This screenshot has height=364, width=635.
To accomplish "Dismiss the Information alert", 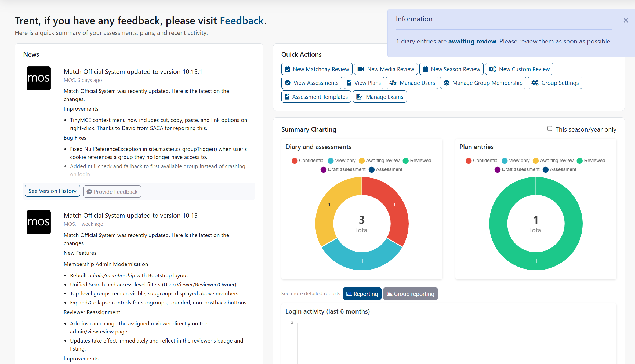I will coord(626,20).
